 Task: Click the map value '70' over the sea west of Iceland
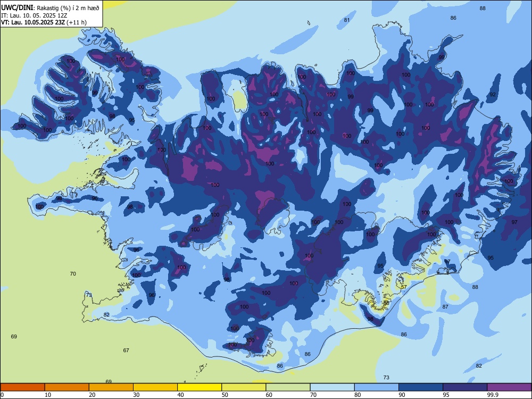coord(73,274)
